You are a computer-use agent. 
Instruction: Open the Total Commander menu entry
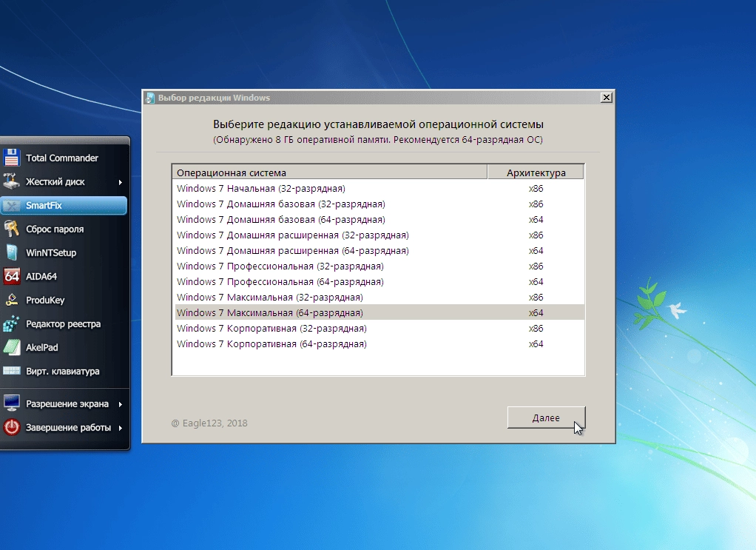point(64,158)
